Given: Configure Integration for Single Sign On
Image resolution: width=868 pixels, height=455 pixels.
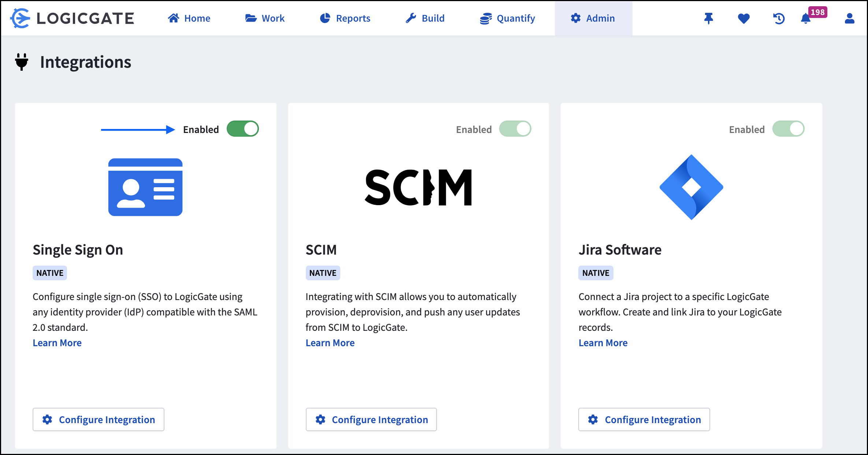Looking at the screenshot, I should [99, 419].
